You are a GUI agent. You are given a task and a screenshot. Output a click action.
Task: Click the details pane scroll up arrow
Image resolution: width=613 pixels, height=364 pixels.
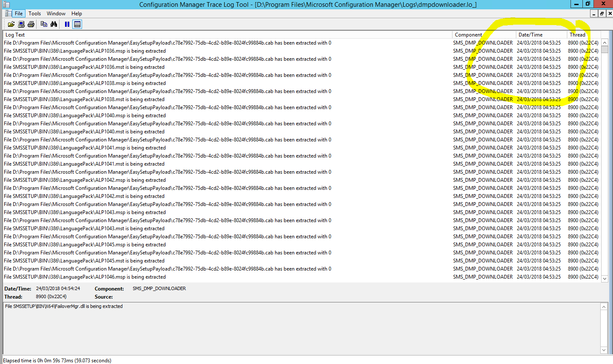click(604, 307)
